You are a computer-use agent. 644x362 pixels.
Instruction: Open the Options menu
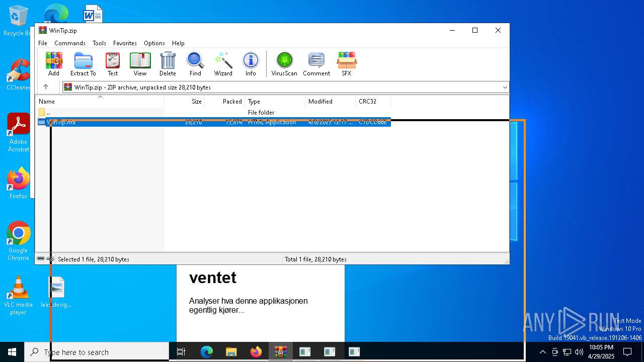(x=154, y=43)
